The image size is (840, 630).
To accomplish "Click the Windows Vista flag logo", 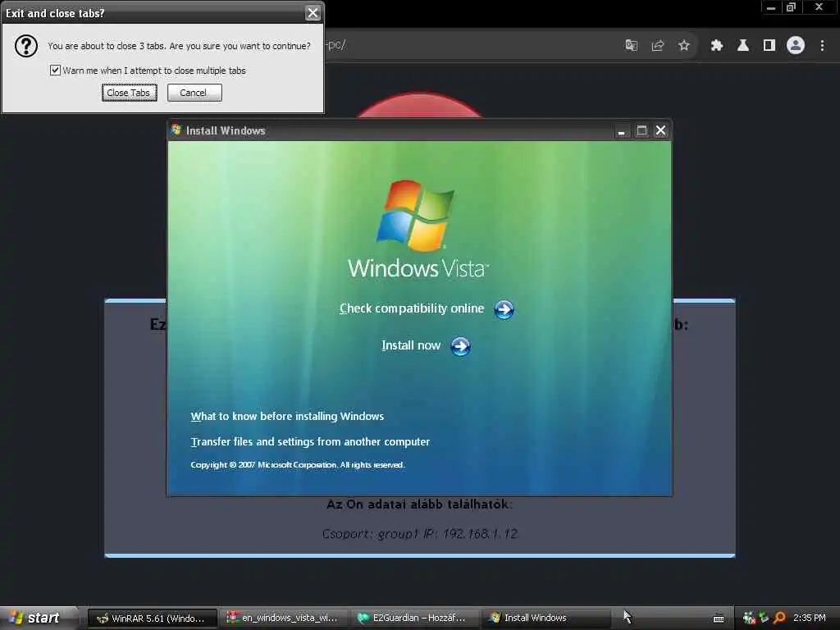I will 416,216.
